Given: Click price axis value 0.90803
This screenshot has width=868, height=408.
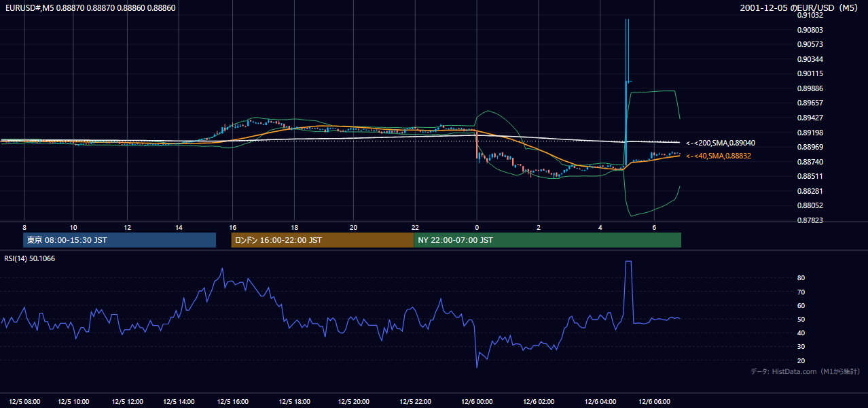Looking at the screenshot, I should [x=810, y=30].
